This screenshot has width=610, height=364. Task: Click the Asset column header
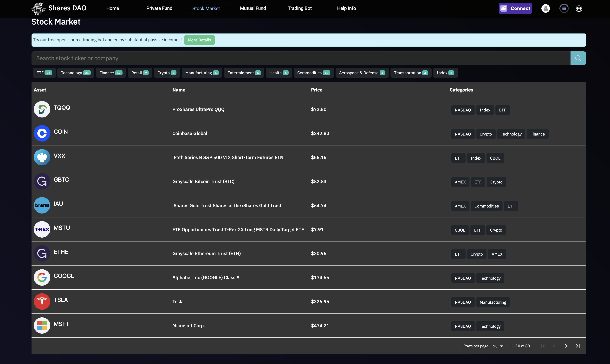pos(40,90)
